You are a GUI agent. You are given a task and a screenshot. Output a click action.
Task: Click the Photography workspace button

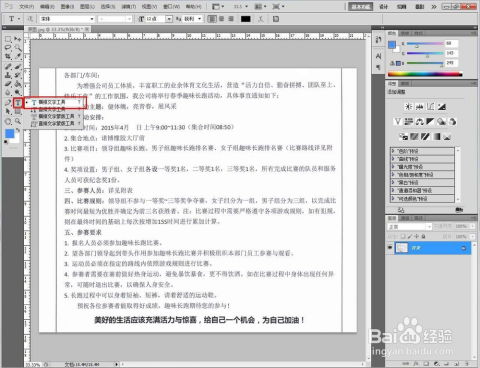420,6
